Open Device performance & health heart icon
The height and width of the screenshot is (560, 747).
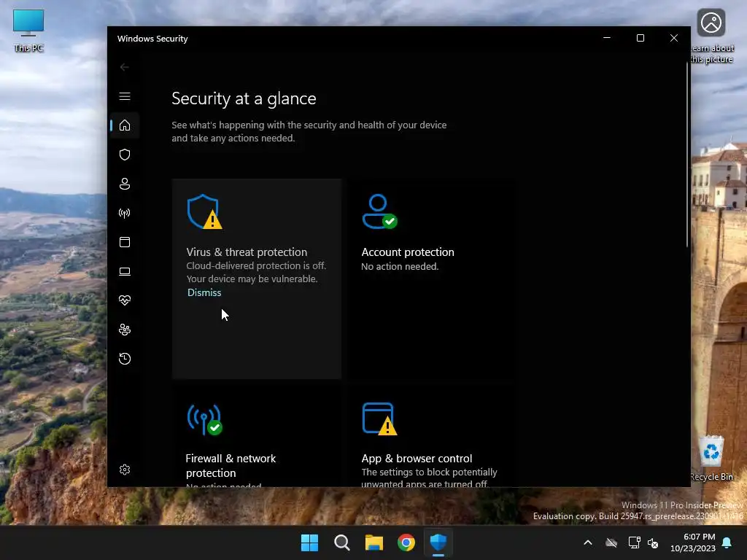coord(124,300)
